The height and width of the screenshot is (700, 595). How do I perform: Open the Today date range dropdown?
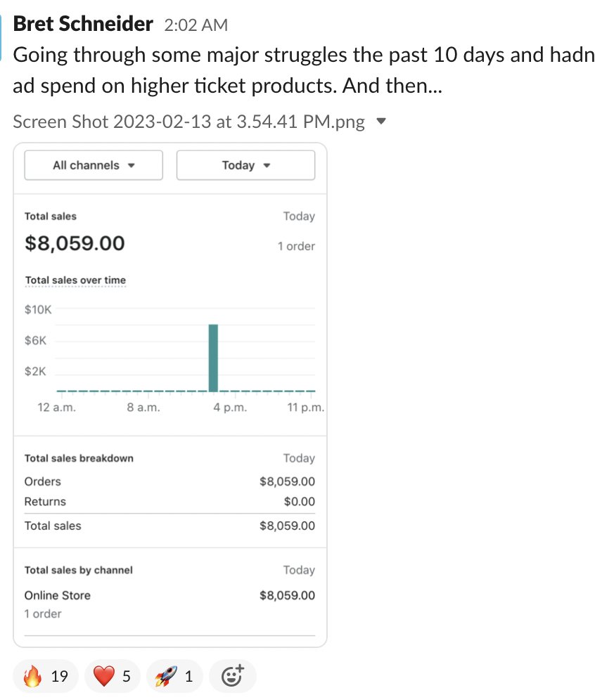(x=245, y=165)
